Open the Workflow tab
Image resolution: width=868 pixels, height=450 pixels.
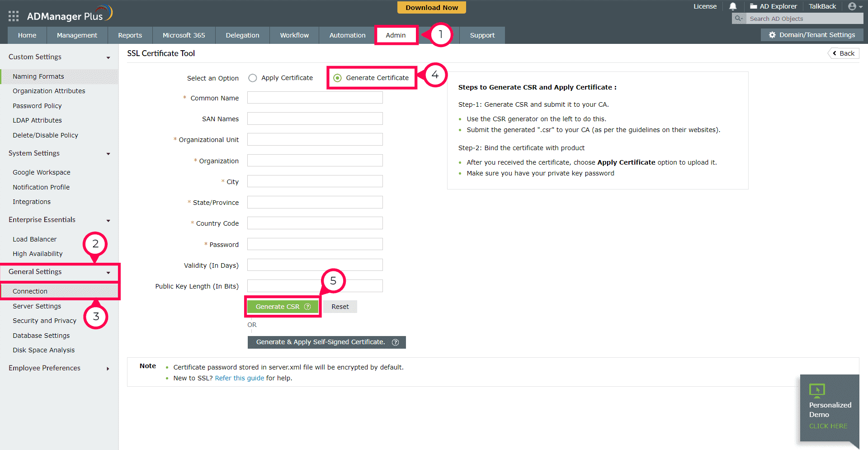294,35
